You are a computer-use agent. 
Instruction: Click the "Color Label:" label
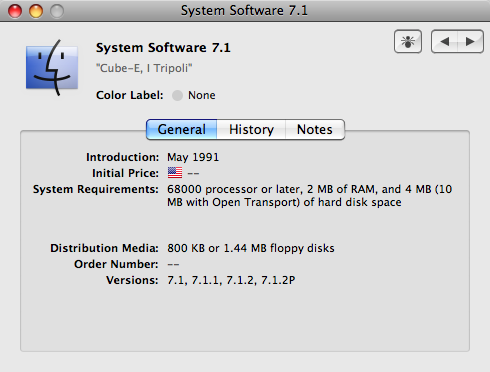point(130,95)
